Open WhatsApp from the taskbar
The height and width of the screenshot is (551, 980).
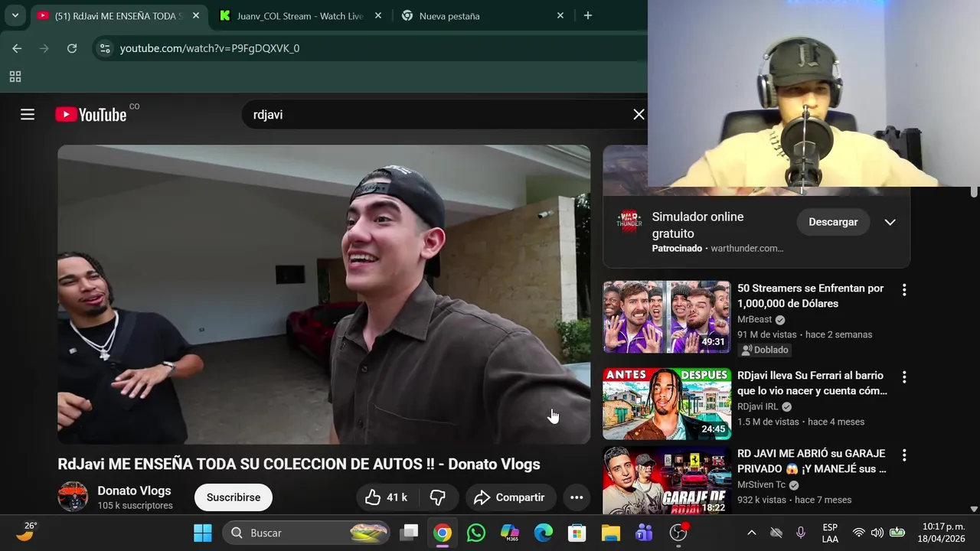click(476, 533)
